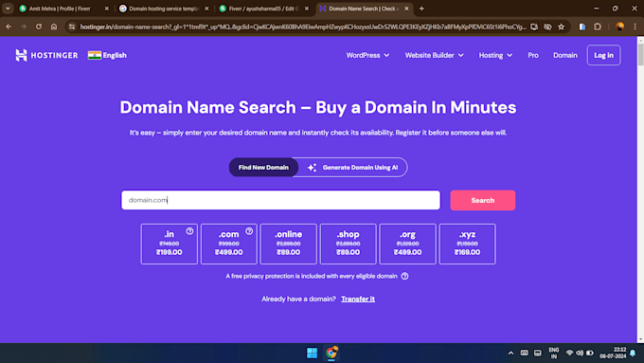
Task: Open ENG IN language indicator
Action: [x=554, y=353]
